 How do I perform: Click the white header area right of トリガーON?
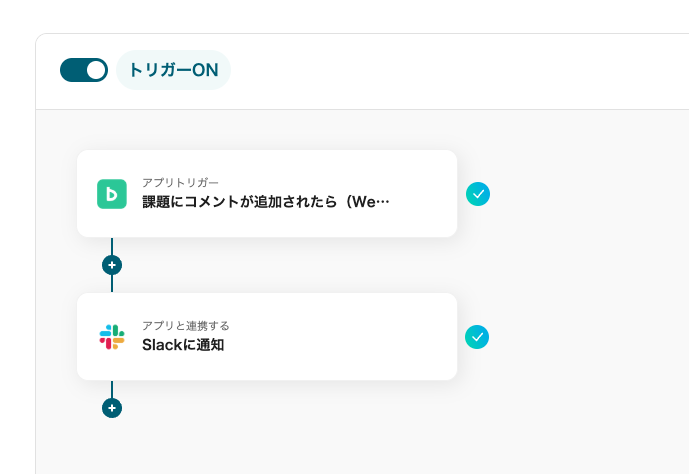pos(450,70)
